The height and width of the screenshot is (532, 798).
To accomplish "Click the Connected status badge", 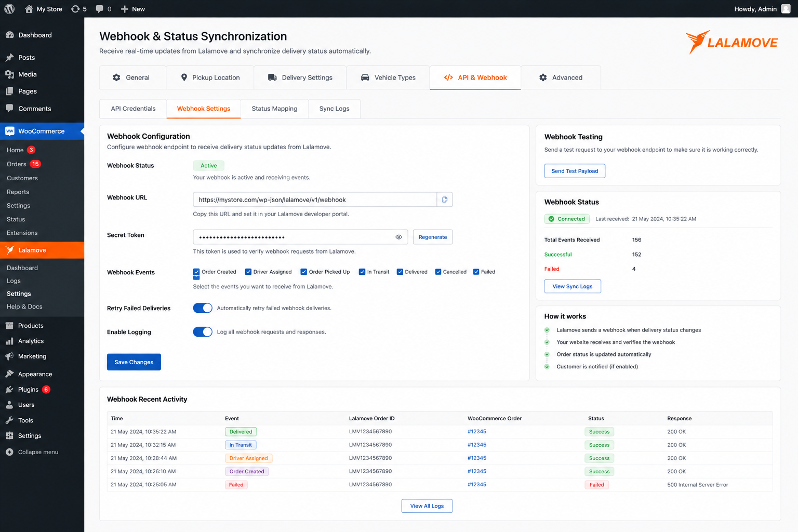I will [x=567, y=219].
